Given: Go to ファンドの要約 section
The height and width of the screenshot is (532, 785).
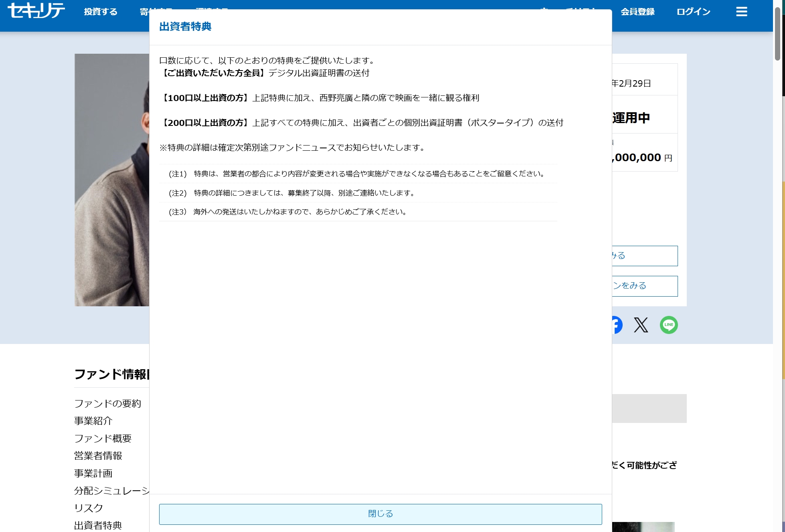Looking at the screenshot, I should pos(107,403).
